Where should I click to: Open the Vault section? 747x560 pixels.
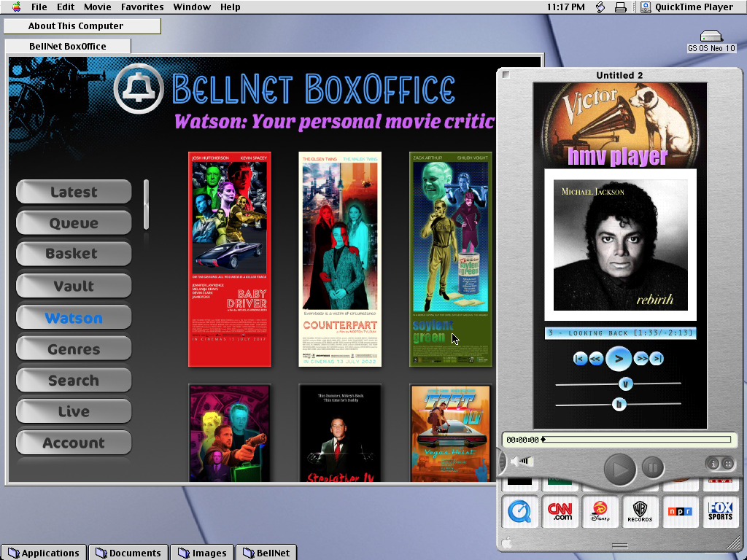coord(74,286)
